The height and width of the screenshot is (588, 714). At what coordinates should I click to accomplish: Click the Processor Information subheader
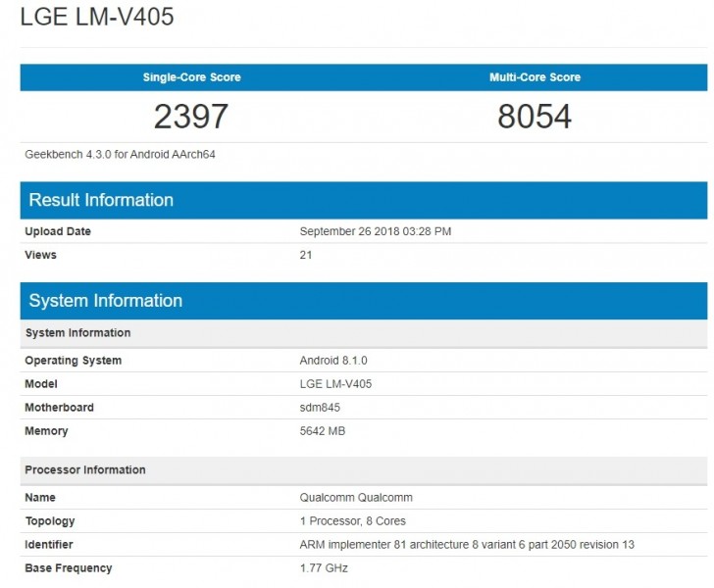[85, 470]
